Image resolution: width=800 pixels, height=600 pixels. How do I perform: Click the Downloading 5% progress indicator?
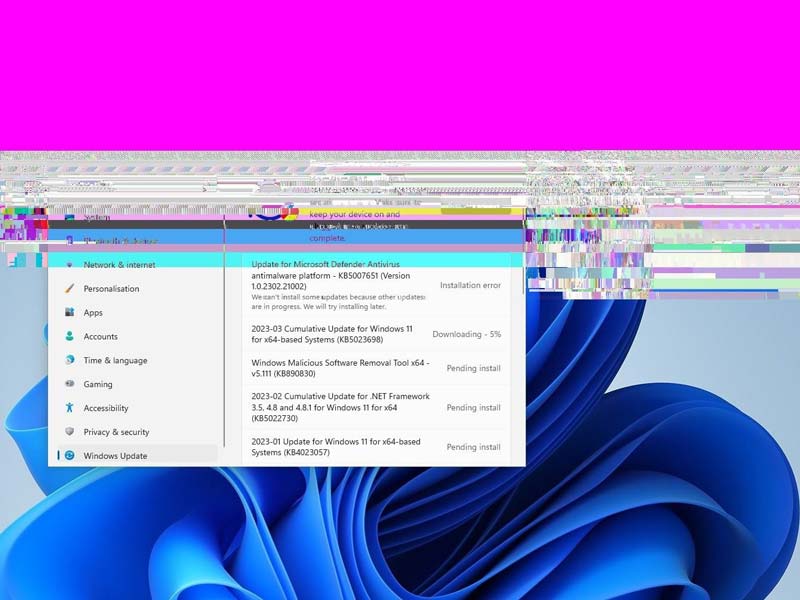(x=469, y=334)
